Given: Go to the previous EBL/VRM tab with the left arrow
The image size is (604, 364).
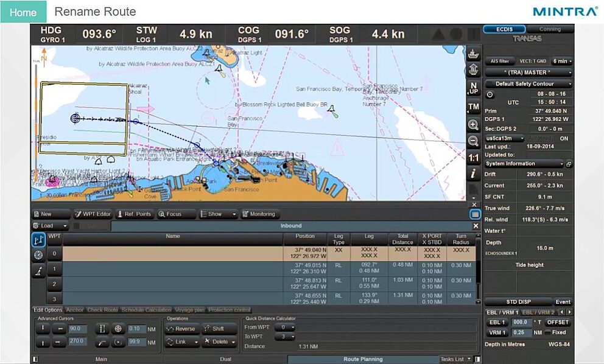Looking at the screenshot, I should pyautogui.click(x=562, y=312).
